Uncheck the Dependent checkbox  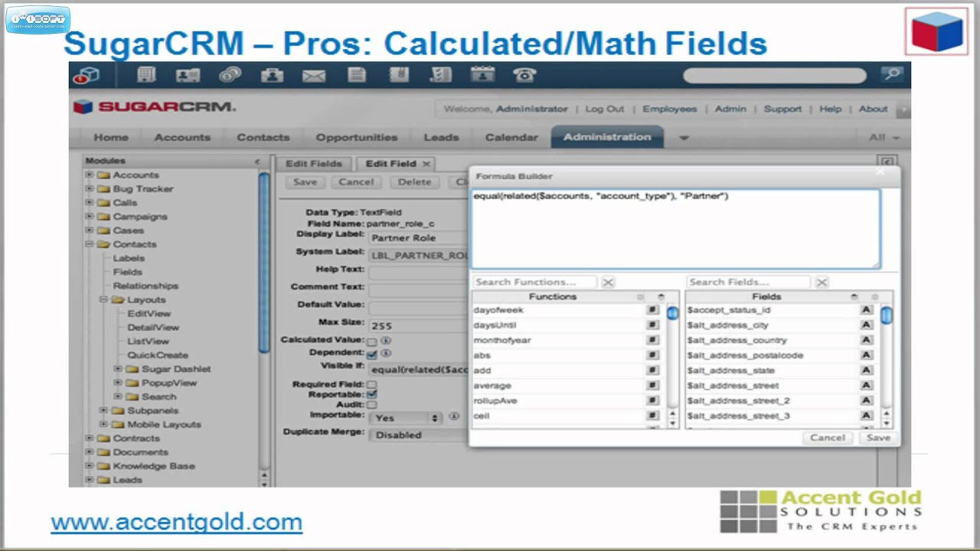click(x=372, y=354)
